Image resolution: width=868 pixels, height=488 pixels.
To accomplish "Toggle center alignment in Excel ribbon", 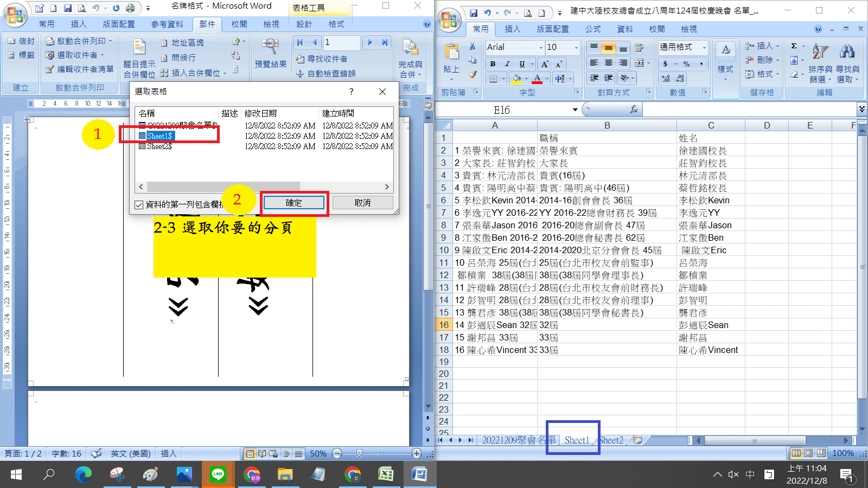I will [x=609, y=63].
